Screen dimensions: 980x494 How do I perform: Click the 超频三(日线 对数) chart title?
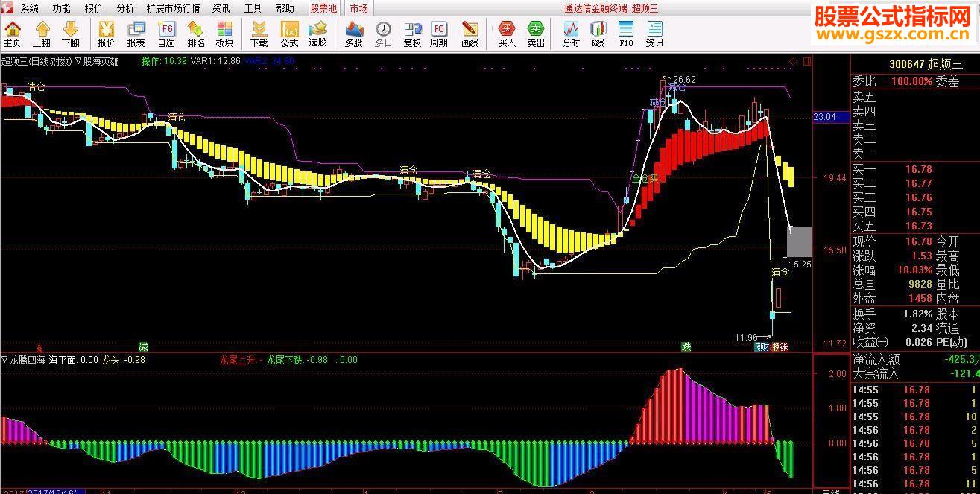tap(37, 61)
